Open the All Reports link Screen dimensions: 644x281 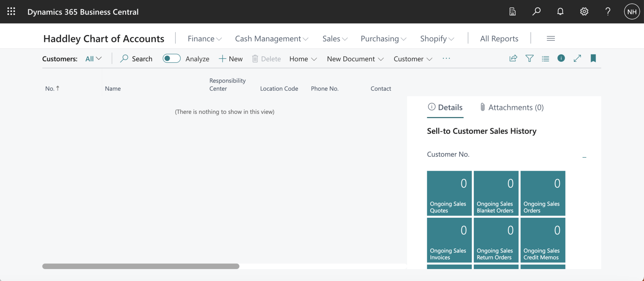(499, 39)
